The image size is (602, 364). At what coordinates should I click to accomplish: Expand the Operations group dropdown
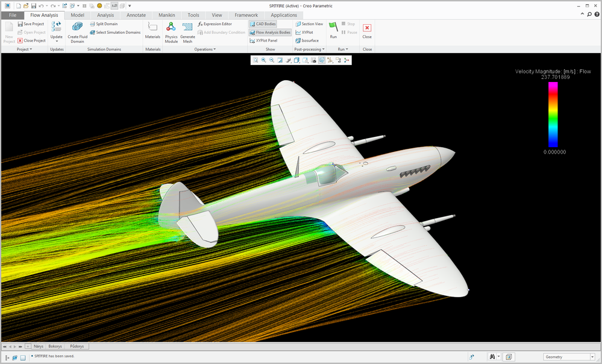click(205, 49)
